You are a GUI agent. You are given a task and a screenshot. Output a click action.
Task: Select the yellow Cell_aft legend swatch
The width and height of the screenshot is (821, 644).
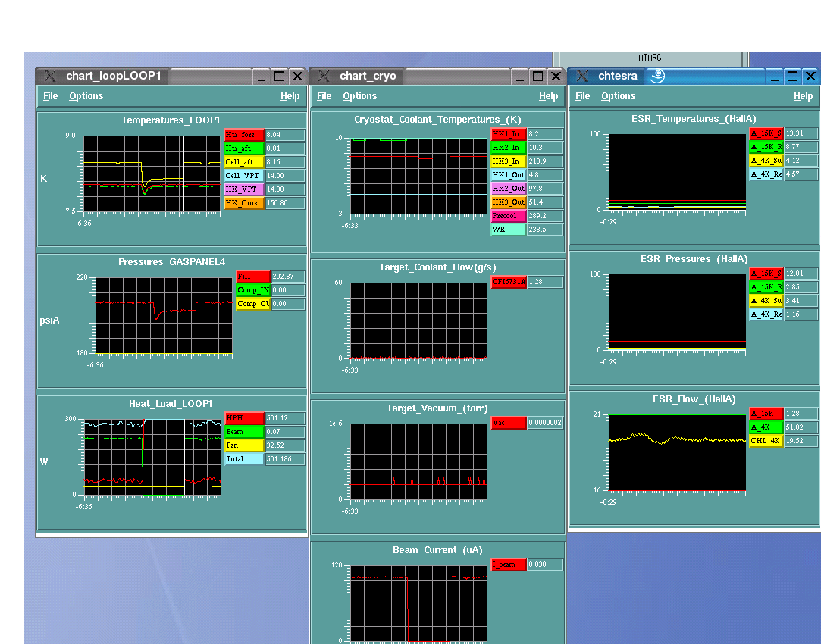pos(244,162)
